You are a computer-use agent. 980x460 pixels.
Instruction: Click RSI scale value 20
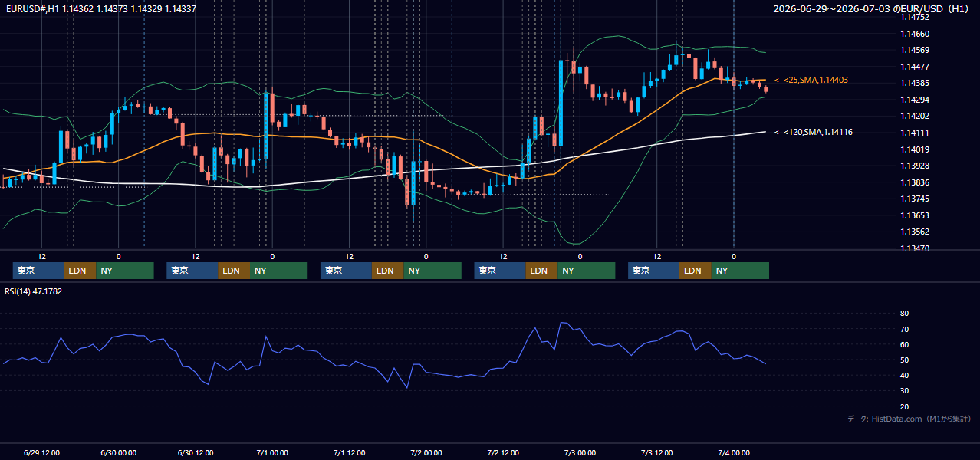tap(904, 406)
